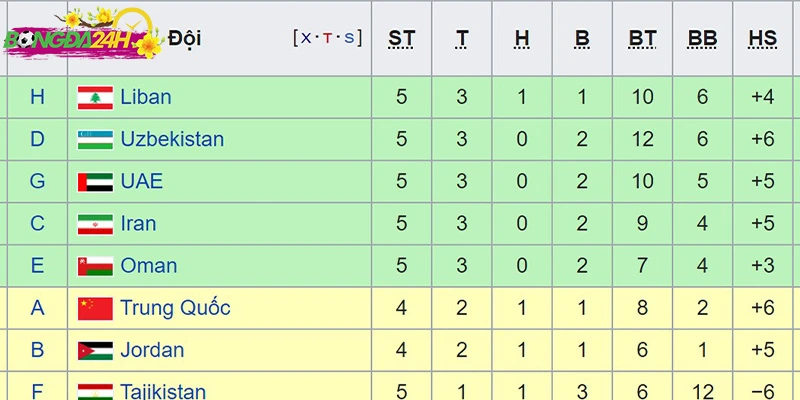Screen dimensions: 800x400
Task: Click the Jordan flag icon
Action: [95, 351]
